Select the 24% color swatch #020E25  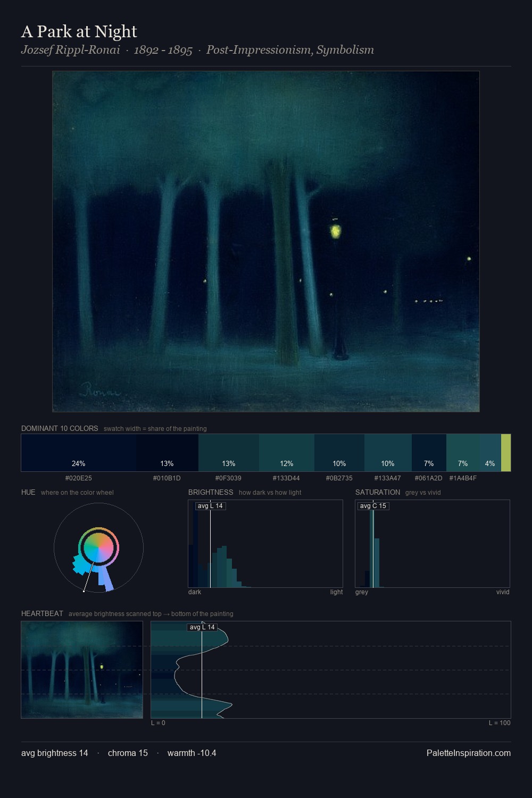coord(79,453)
